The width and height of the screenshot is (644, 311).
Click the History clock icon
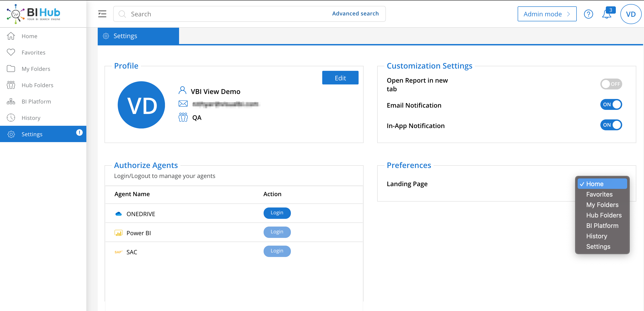(x=11, y=118)
